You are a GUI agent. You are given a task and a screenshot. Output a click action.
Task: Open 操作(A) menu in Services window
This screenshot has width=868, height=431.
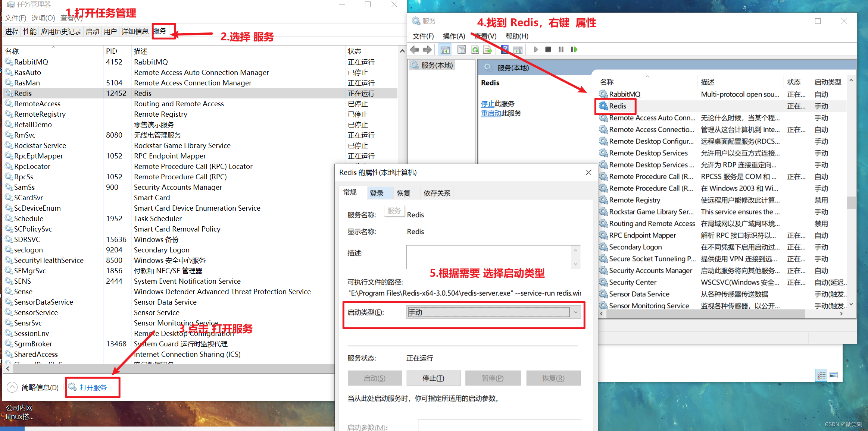point(454,36)
